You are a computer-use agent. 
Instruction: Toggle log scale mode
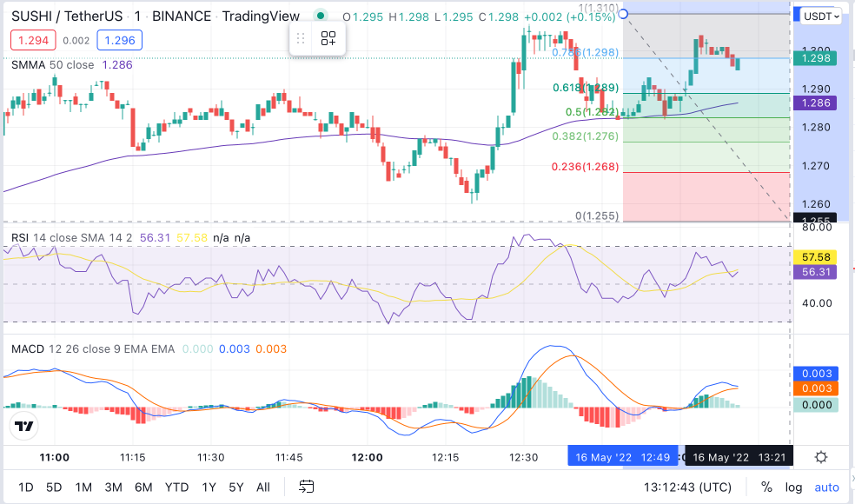793,487
